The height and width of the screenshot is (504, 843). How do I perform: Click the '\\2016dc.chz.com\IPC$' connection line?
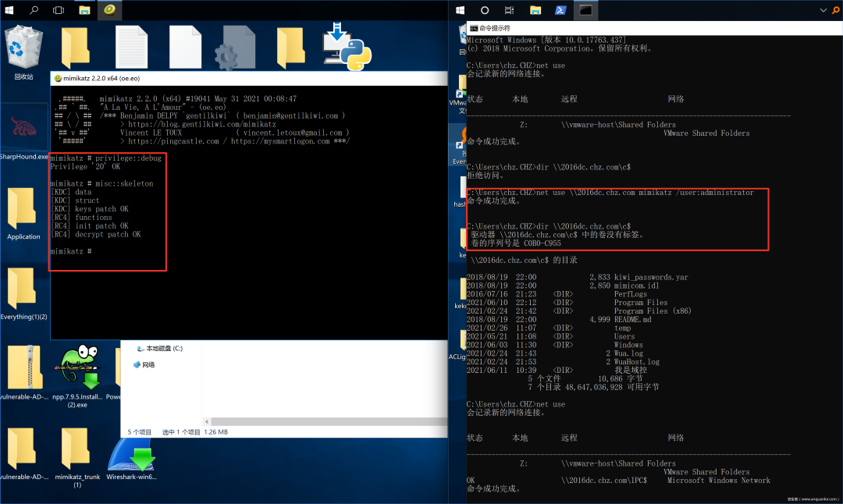[618, 481]
